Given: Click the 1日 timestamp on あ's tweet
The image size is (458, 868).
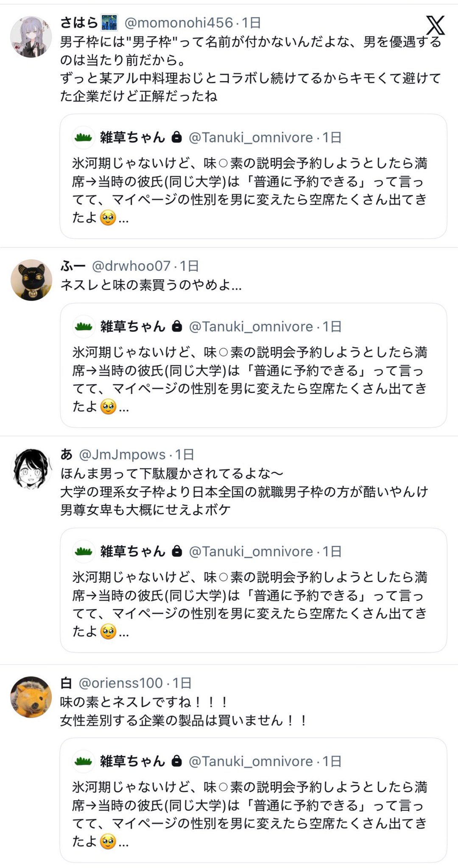Looking at the screenshot, I should pos(185,454).
